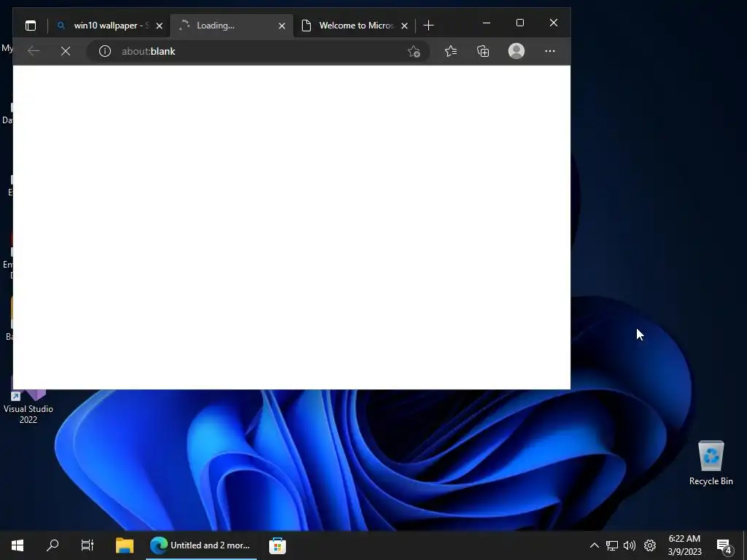Click the browser back arrow
The height and width of the screenshot is (560, 747).
34,51
